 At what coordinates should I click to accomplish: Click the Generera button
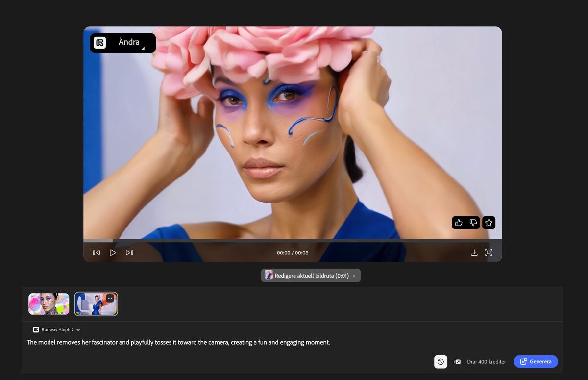pyautogui.click(x=536, y=362)
